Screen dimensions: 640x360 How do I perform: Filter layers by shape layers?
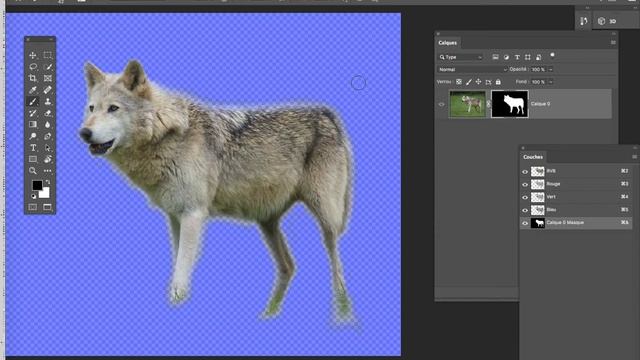[528, 57]
